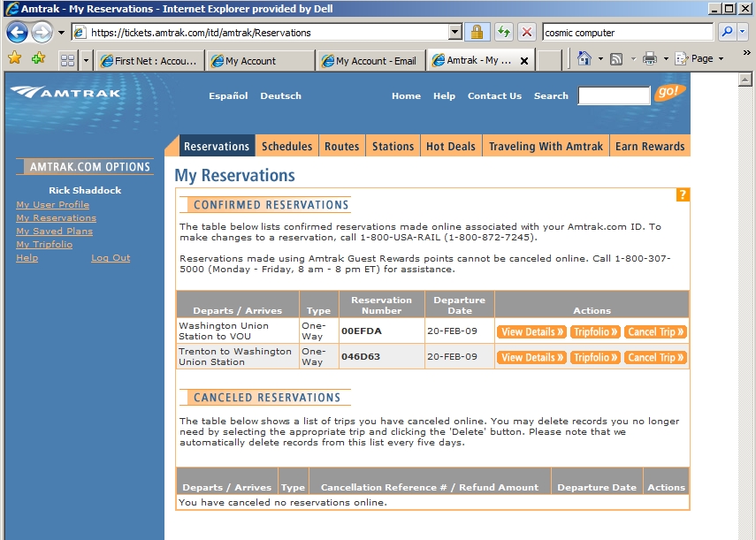Open Tripfolio for reservation 00EFDA

595,332
